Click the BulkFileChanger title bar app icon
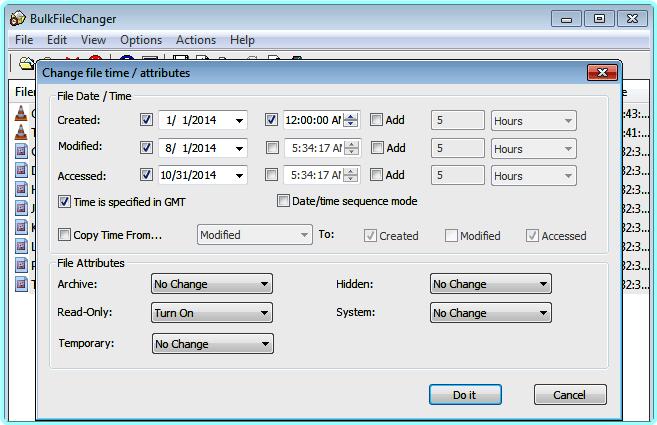The height and width of the screenshot is (425, 657). pos(20,18)
